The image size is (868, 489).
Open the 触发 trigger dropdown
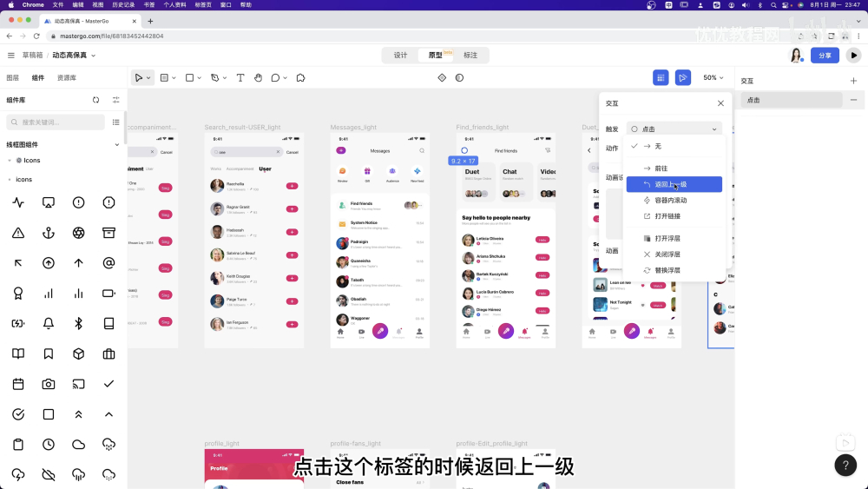(x=674, y=129)
